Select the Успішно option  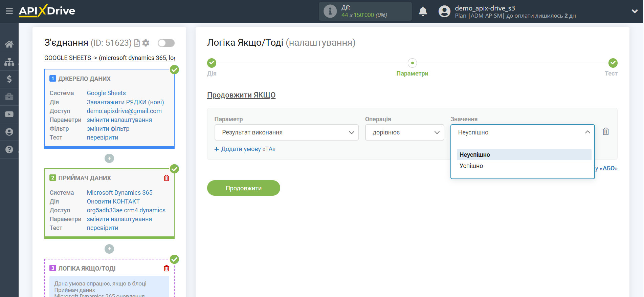click(x=524, y=166)
